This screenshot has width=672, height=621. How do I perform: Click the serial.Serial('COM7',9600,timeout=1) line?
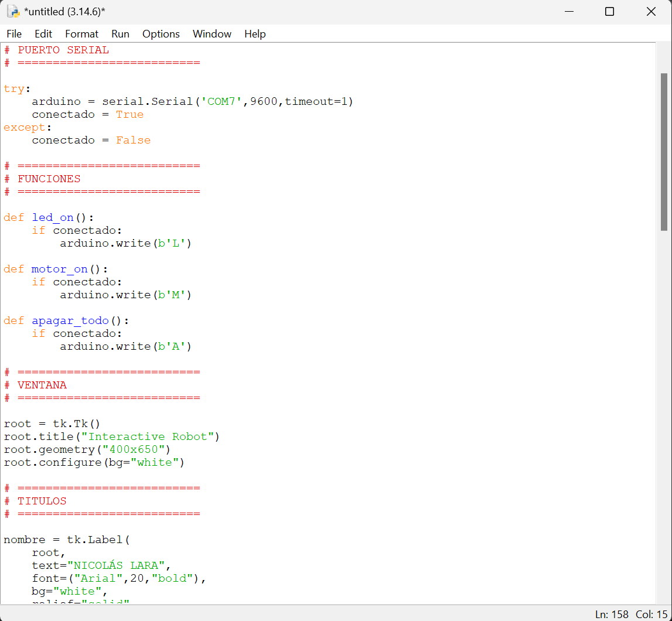[192, 101]
